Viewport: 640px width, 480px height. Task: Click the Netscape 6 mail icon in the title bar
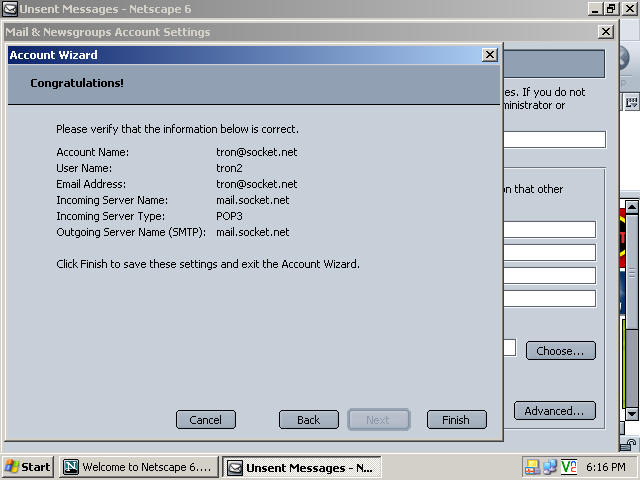pyautogui.click(x=10, y=9)
